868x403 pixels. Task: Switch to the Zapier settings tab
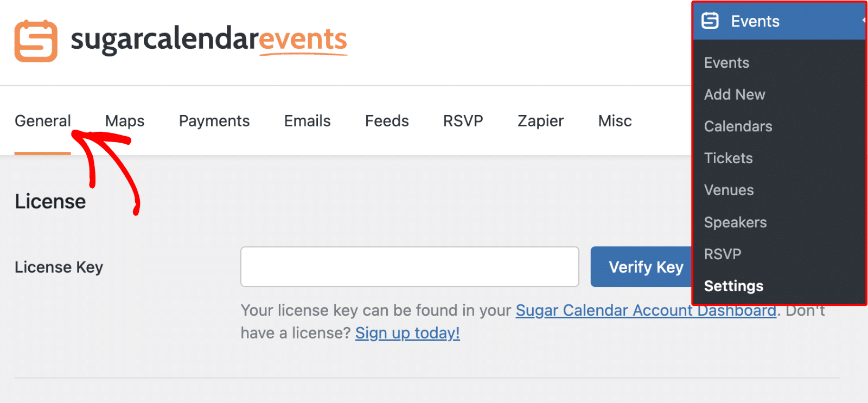coord(540,121)
